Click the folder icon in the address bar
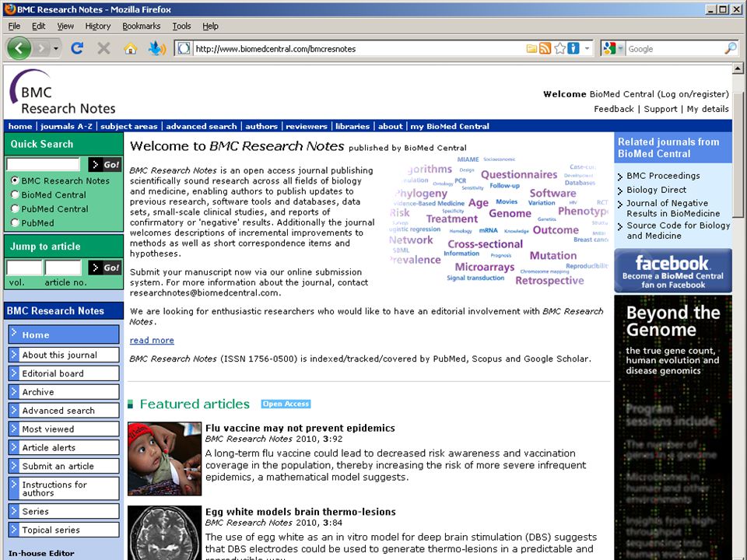Image resolution: width=747 pixels, height=560 pixels. pyautogui.click(x=531, y=48)
